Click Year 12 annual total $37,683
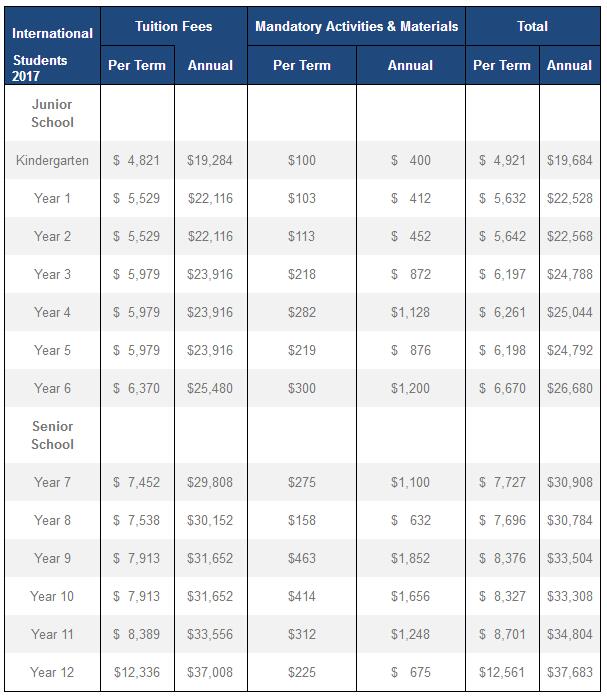 (x=569, y=672)
